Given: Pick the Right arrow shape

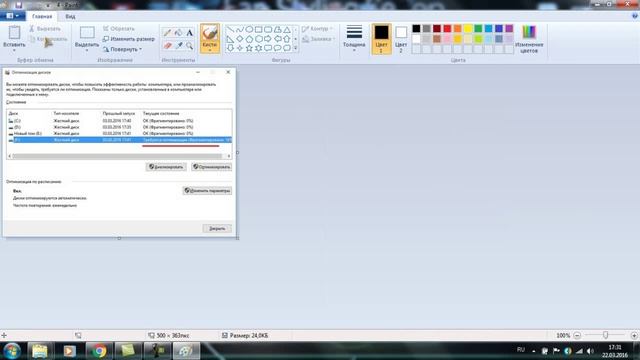Looking at the screenshot, I should coord(268,39).
